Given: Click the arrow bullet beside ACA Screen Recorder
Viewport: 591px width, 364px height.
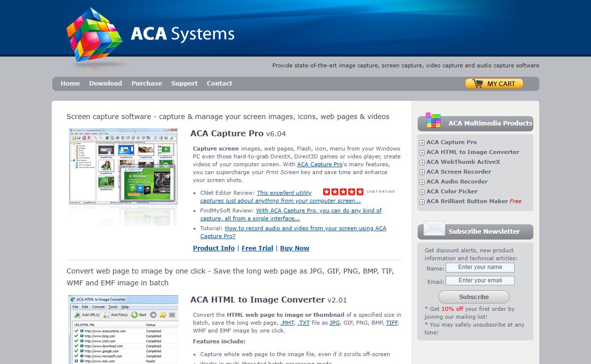Looking at the screenshot, I should pos(422,172).
